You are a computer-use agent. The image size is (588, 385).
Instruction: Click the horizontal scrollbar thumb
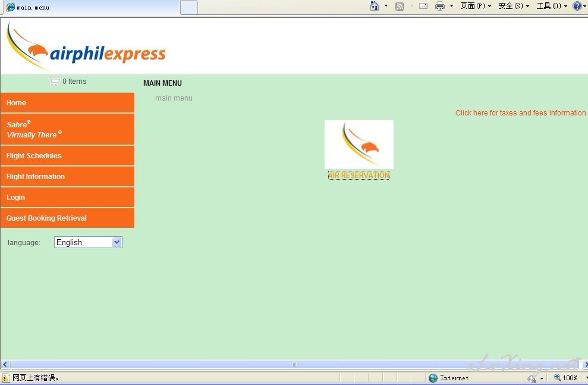[x=295, y=364]
